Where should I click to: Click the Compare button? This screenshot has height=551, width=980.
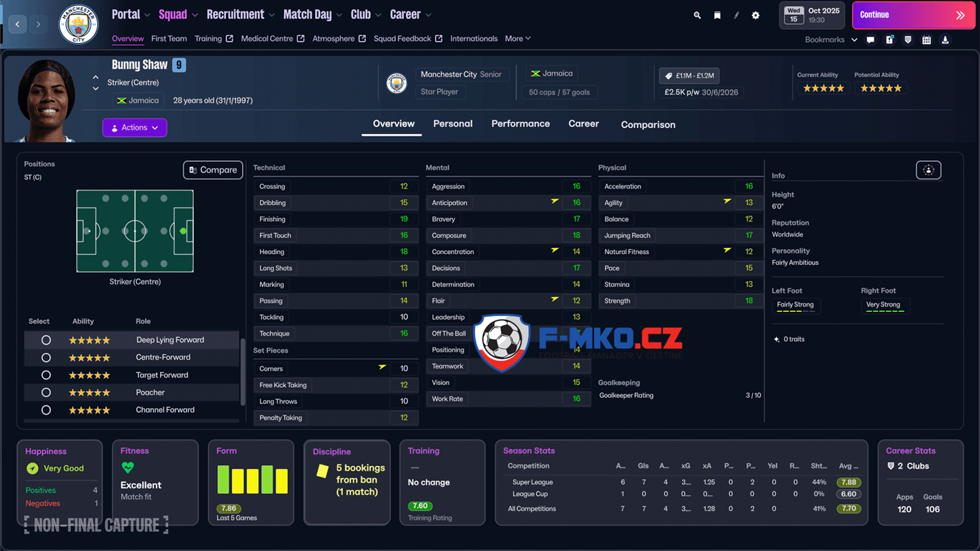click(213, 170)
